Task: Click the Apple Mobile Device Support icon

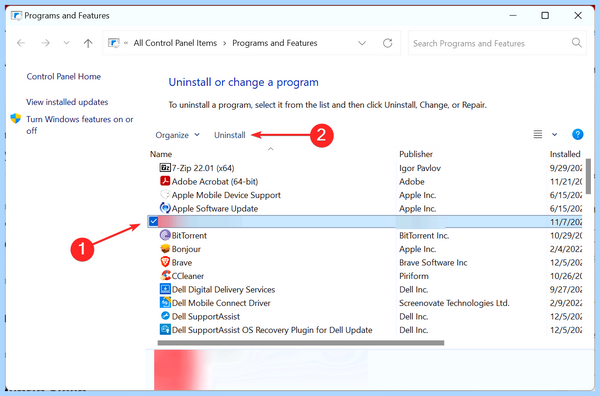Action: (x=165, y=194)
